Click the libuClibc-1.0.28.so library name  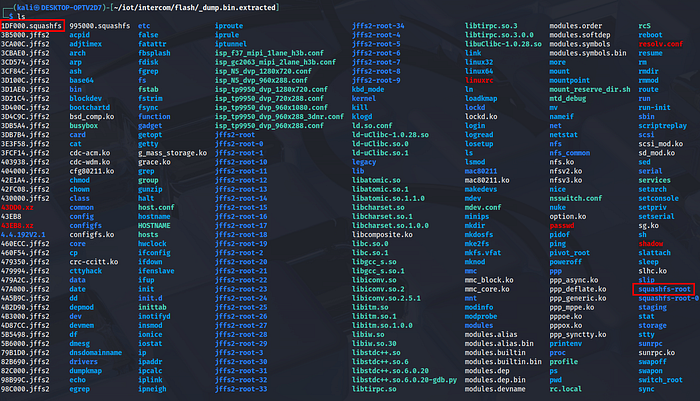click(x=503, y=44)
